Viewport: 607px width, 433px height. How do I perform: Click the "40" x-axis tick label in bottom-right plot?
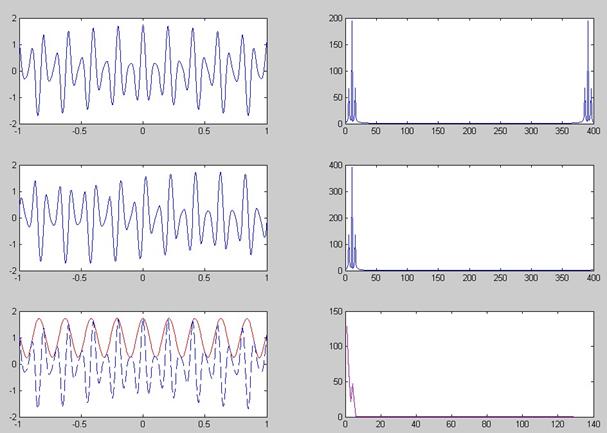click(x=416, y=424)
